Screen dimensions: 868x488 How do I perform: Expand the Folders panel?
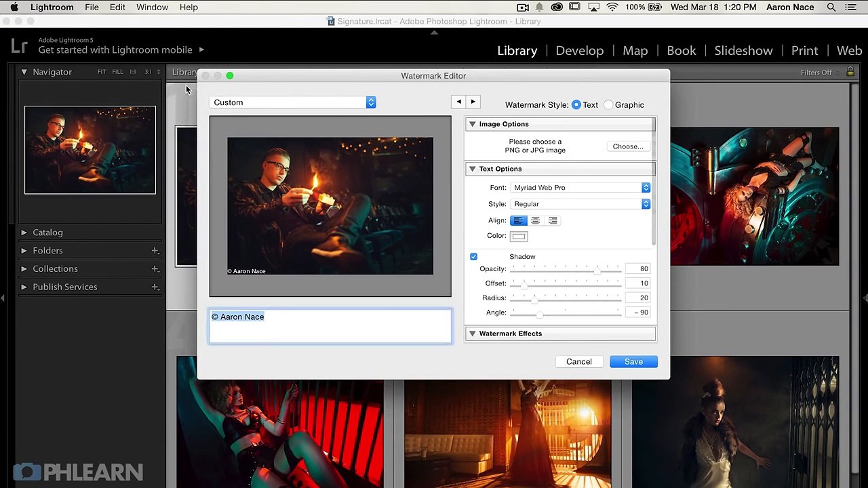pos(24,251)
